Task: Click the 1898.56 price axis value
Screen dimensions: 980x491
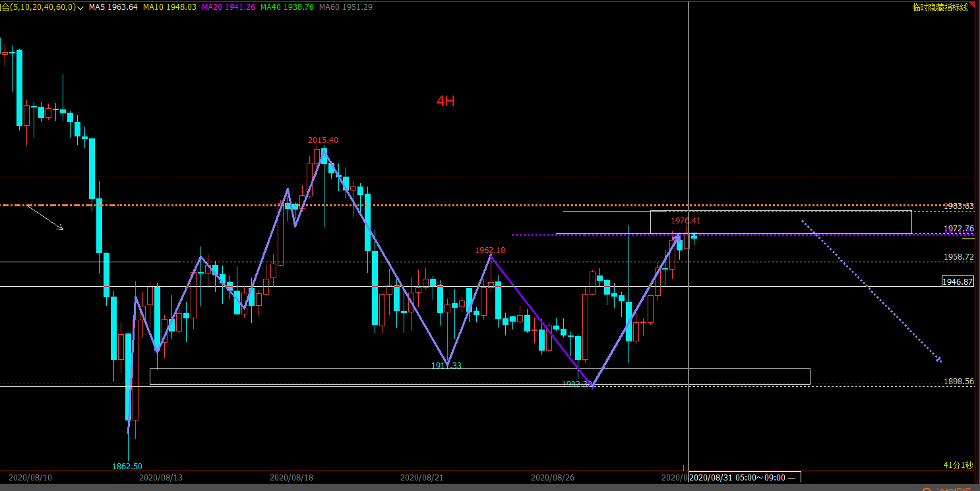Action: tap(959, 382)
